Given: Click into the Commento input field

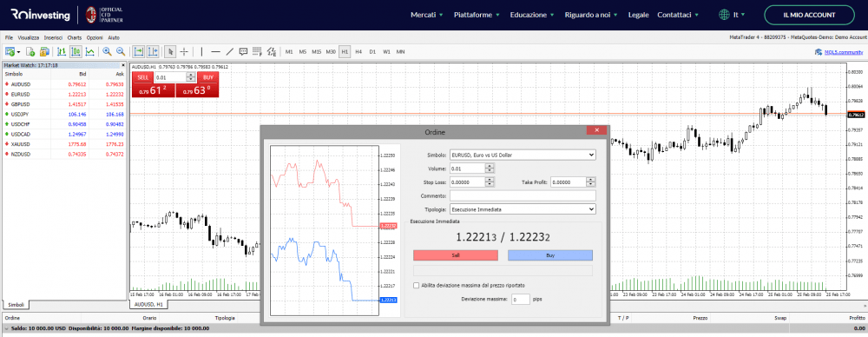Looking at the screenshot, I should (523, 195).
